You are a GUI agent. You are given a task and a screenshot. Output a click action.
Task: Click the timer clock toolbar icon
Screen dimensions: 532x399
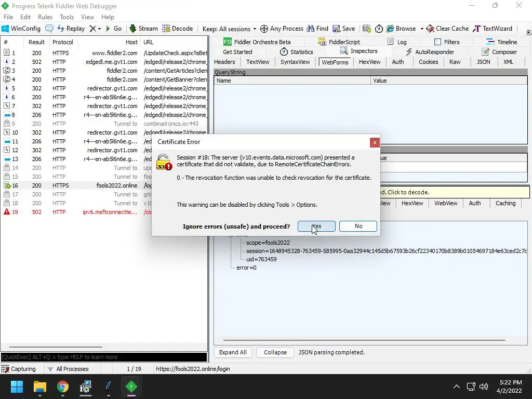pyautogui.click(x=379, y=29)
